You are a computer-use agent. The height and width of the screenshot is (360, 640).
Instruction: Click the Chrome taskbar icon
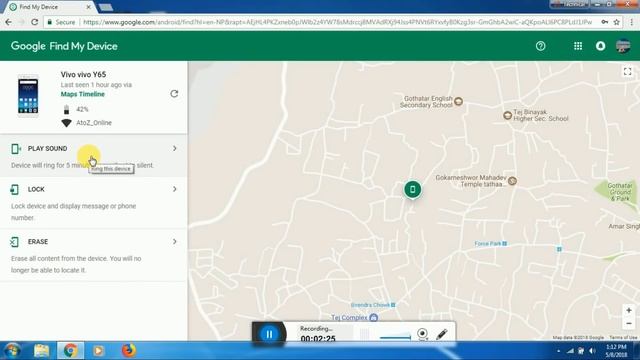coord(70,351)
